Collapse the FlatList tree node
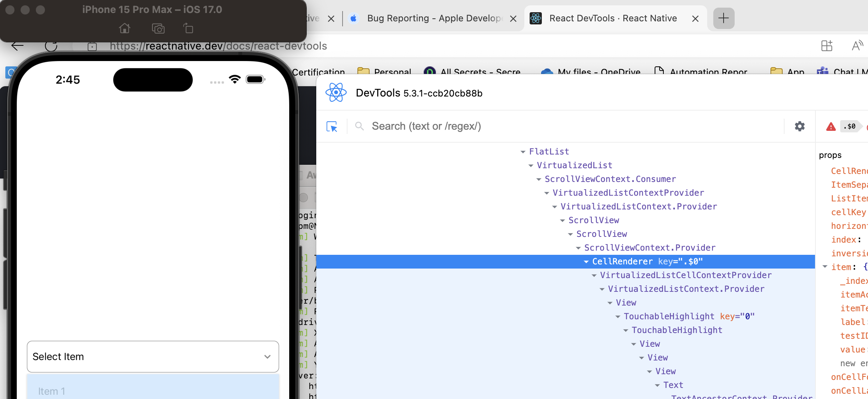 pos(523,152)
